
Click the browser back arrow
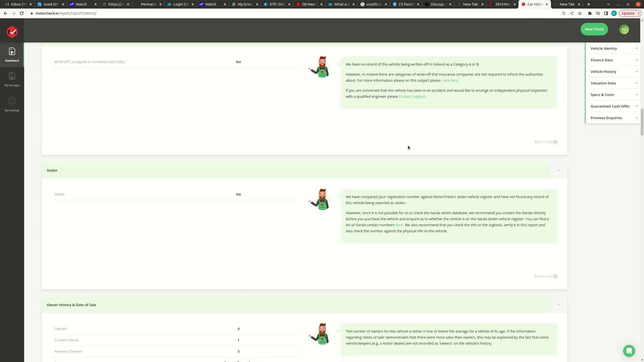(6, 13)
